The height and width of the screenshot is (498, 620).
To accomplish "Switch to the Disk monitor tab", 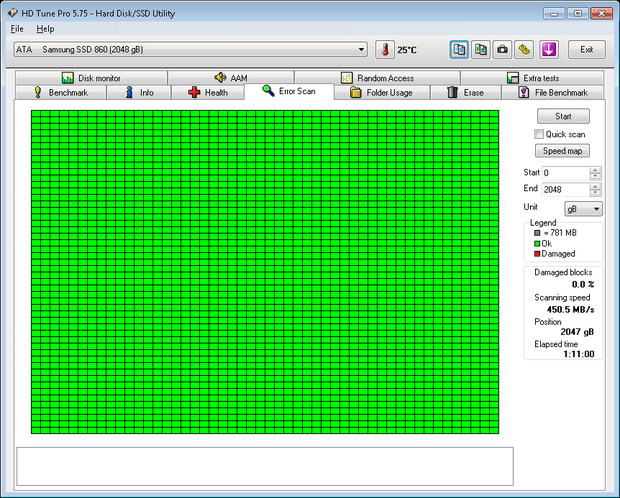I will (91, 78).
